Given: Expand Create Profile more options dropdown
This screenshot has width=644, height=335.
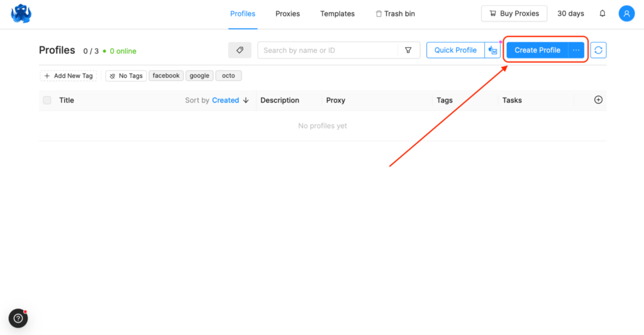Looking at the screenshot, I should pyautogui.click(x=576, y=50).
